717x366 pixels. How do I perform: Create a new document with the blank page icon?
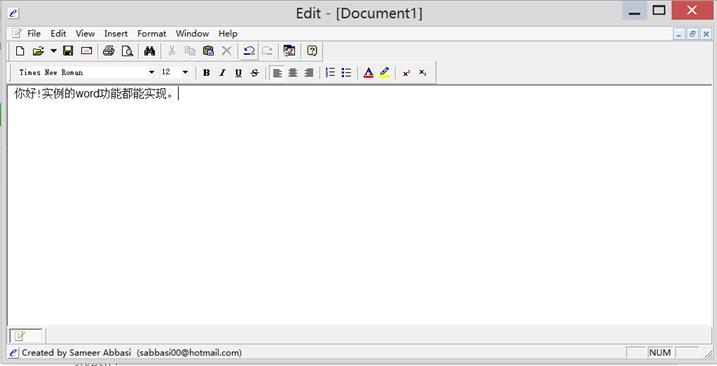(20, 51)
